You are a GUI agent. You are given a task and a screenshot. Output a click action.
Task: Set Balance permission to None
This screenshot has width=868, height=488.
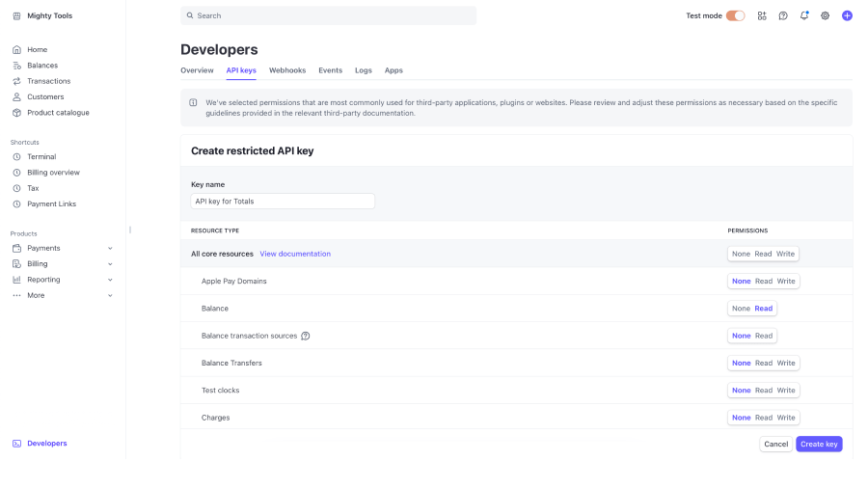click(742, 309)
